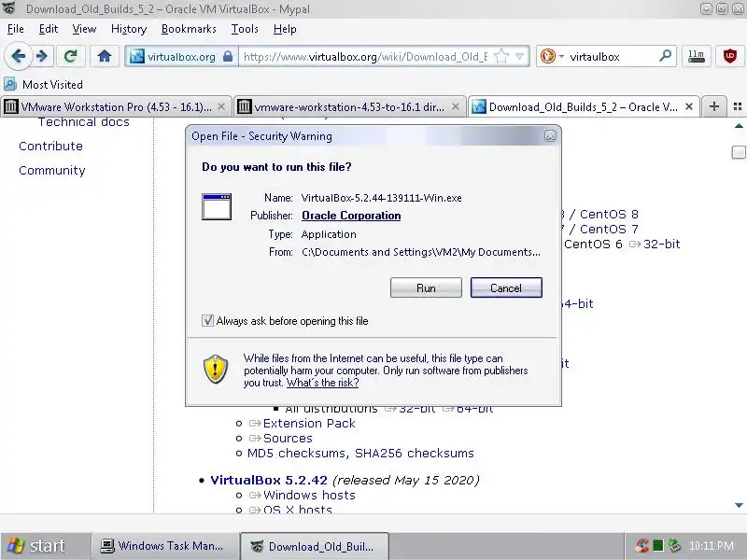747x560 pixels.
Task: Click Download_Old_Buil... taskbar button
Action: (x=315, y=546)
